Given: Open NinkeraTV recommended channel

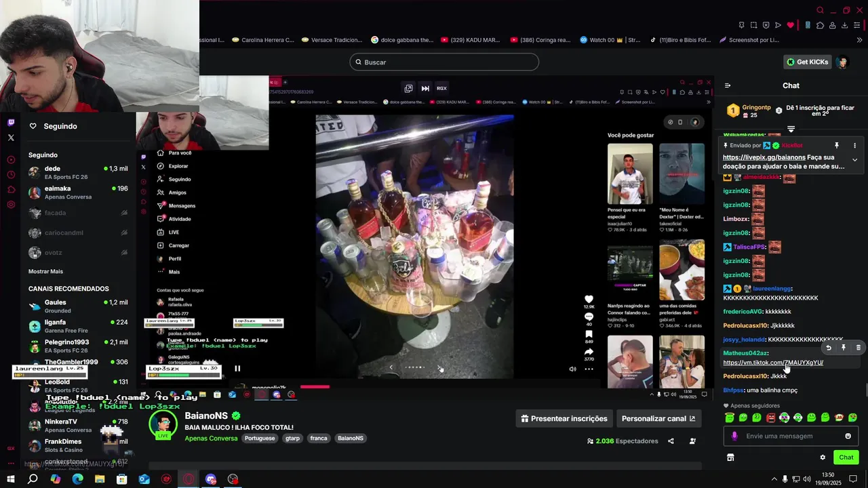Looking at the screenshot, I should tap(78, 426).
